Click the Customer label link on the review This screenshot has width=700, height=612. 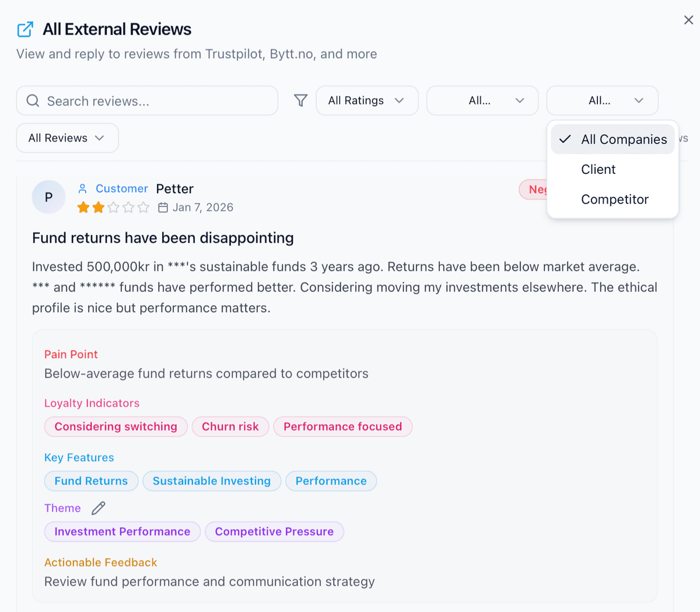[122, 188]
